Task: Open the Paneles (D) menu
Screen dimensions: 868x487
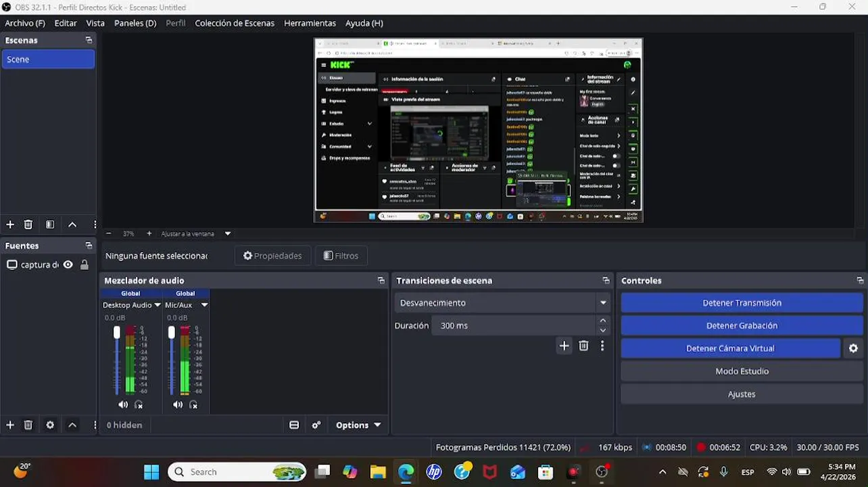Action: tap(135, 23)
